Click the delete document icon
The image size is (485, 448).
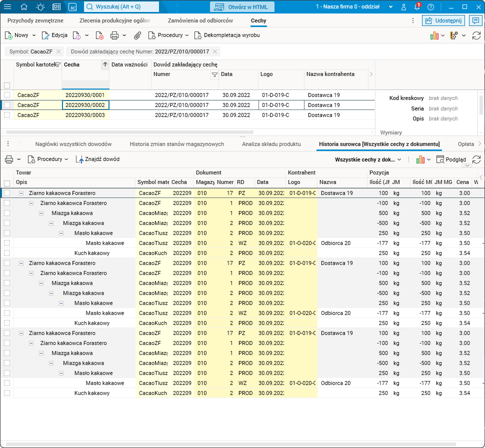99,35
